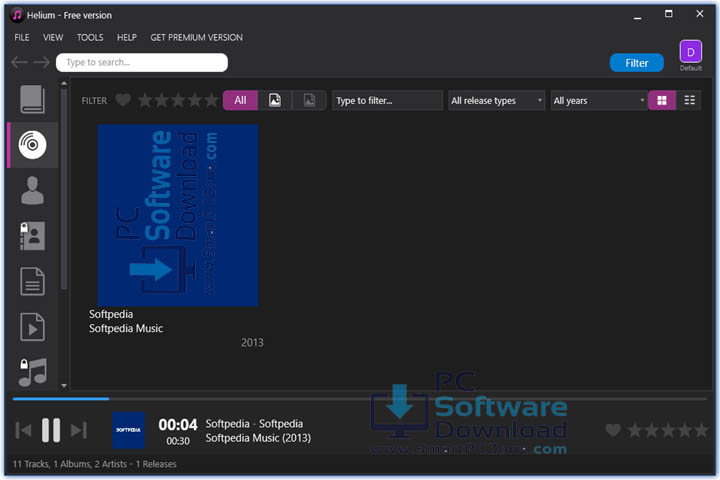Minimize the Helium window

point(637,15)
